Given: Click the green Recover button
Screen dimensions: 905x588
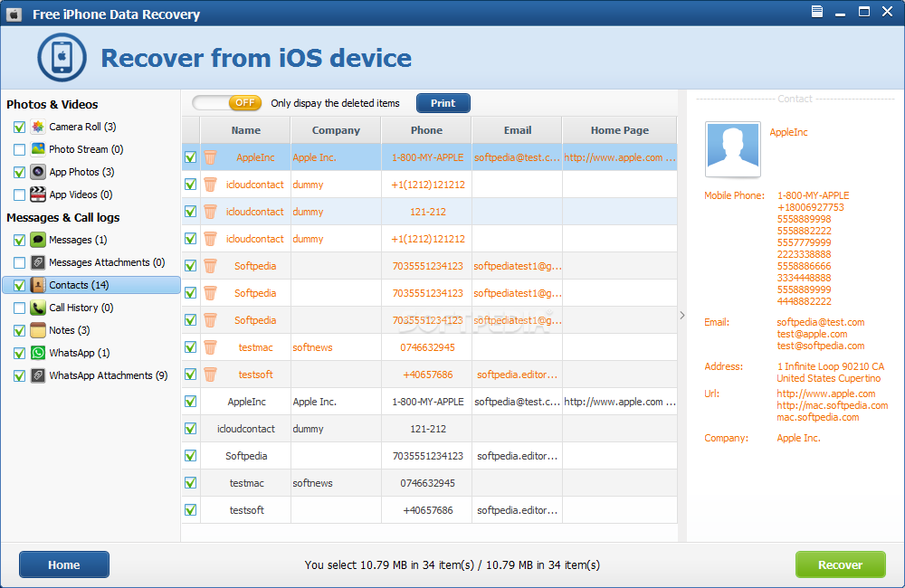Looking at the screenshot, I should tap(841, 564).
